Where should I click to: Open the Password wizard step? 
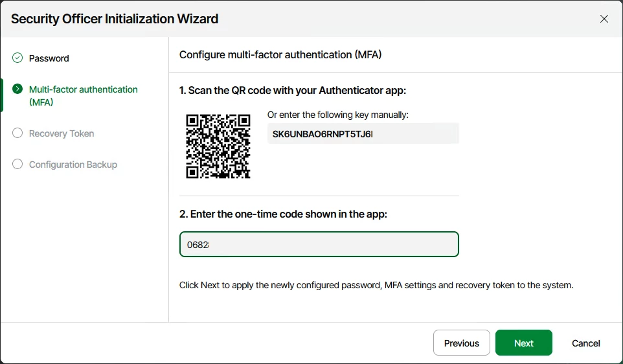(49, 58)
